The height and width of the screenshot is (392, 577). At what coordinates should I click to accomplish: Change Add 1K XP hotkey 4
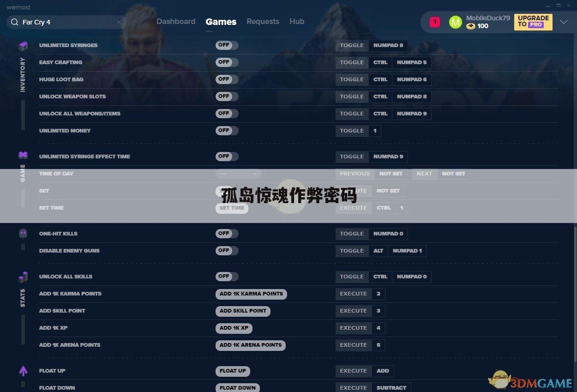click(x=379, y=328)
